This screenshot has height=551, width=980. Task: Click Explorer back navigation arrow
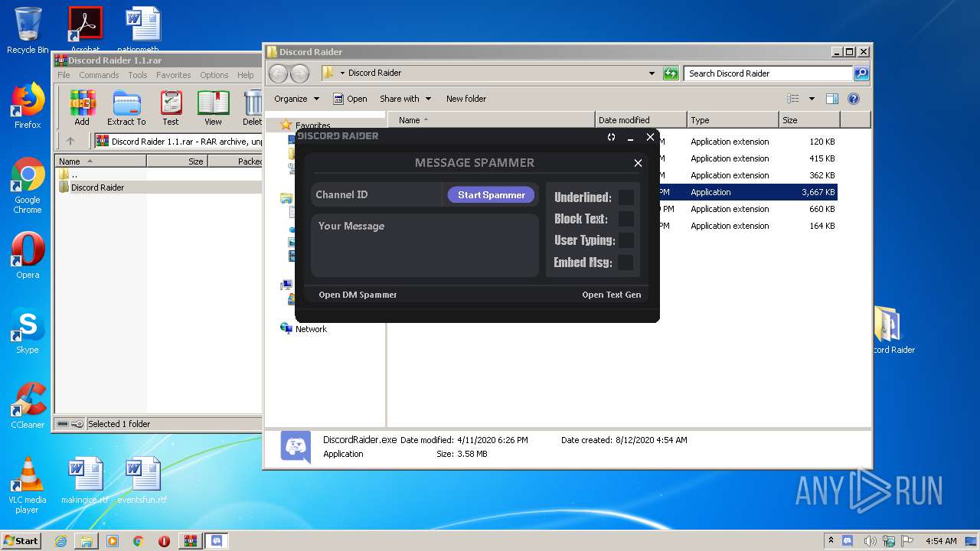tap(278, 73)
